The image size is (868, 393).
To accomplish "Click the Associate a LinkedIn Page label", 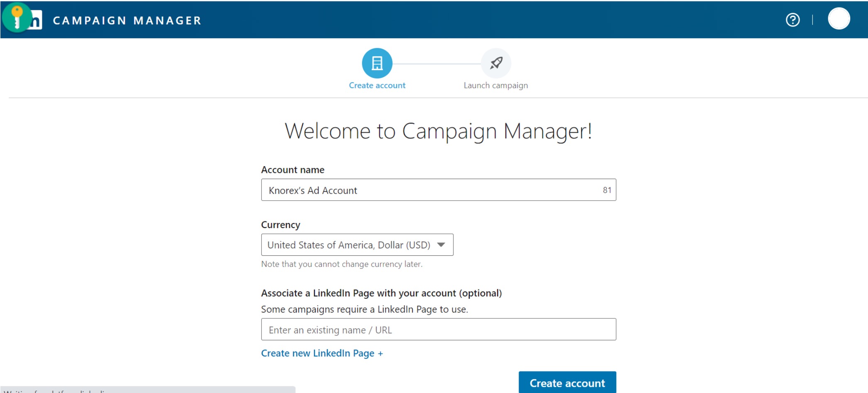I will (x=381, y=294).
